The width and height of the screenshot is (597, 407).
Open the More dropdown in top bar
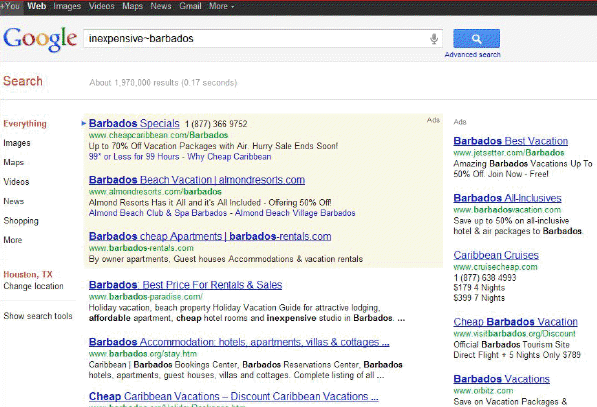click(x=221, y=6)
